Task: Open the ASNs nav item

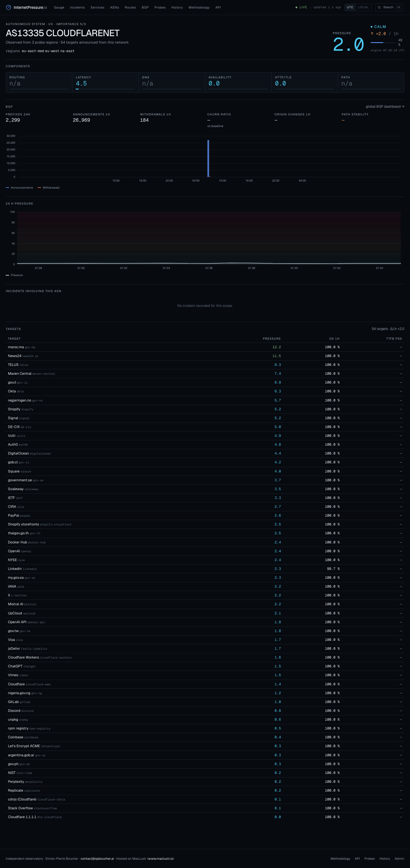Action: (114, 7)
